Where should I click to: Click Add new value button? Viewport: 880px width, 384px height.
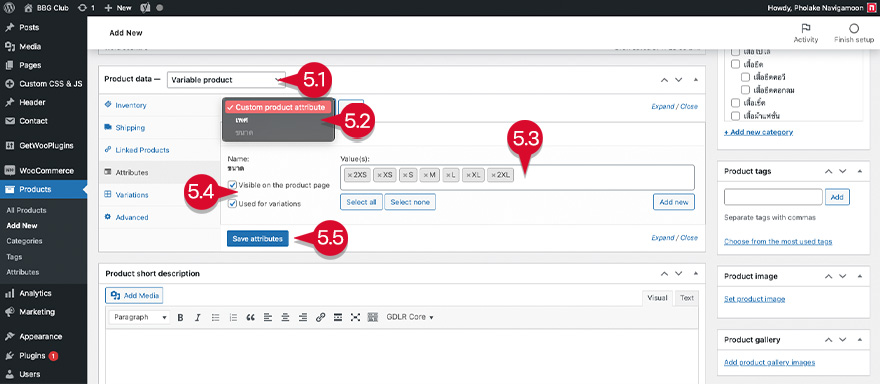click(673, 202)
